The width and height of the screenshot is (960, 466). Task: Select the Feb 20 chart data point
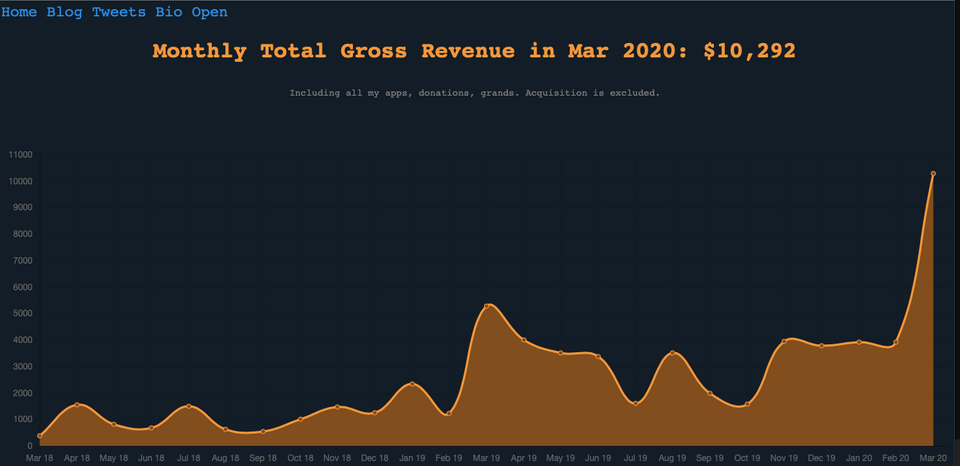pyautogui.click(x=896, y=342)
